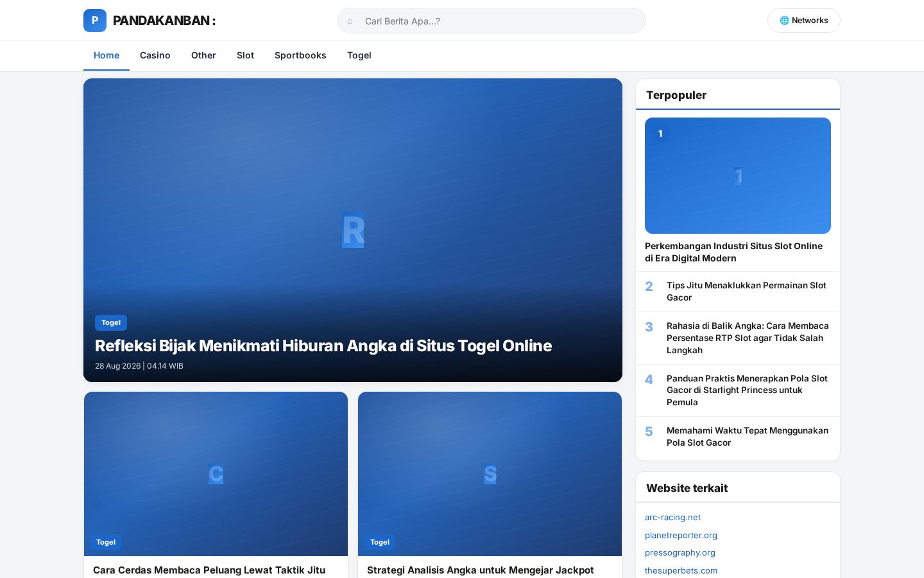The width and height of the screenshot is (924, 578).
Task: Read Strategi Analisis Angka article title
Action: [x=481, y=570]
